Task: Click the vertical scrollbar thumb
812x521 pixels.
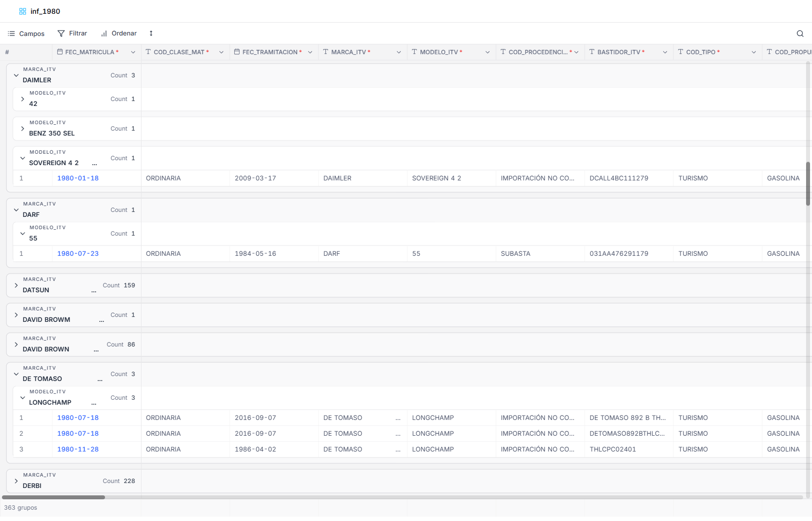Action: click(808, 183)
